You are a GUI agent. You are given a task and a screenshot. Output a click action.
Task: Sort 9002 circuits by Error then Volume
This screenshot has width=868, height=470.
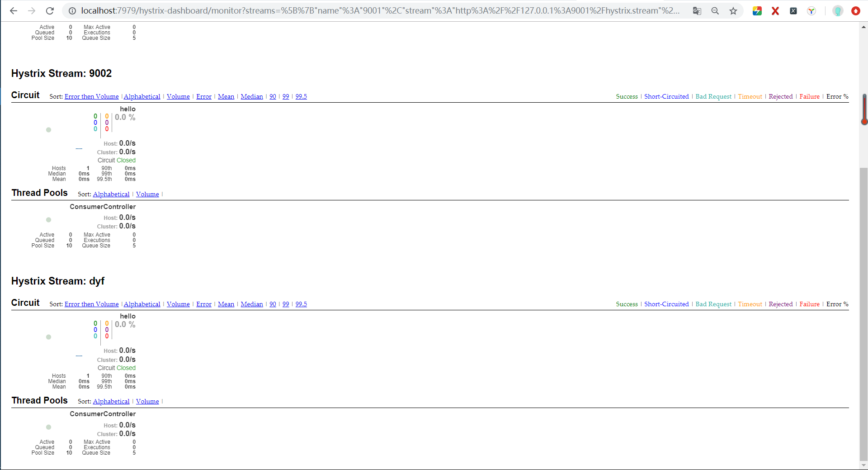(x=92, y=96)
